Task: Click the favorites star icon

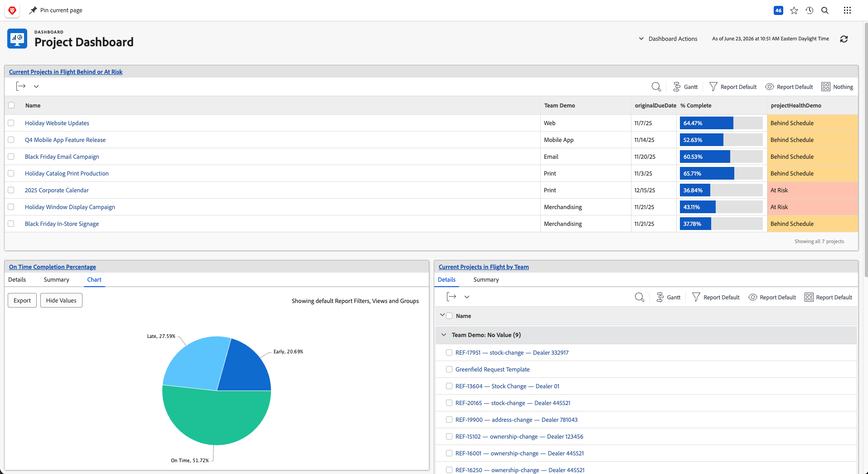Action: 794,10
